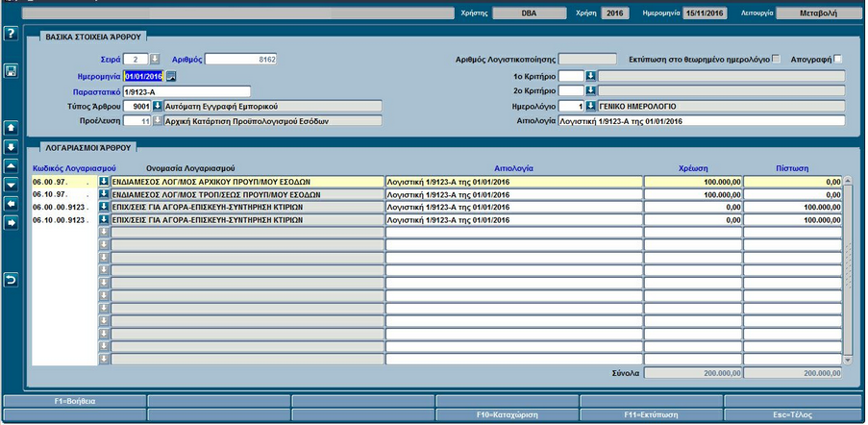Image resolution: width=868 pixels, height=425 pixels.
Task: Click the Ημερολόγιο code field
Action: point(571,106)
